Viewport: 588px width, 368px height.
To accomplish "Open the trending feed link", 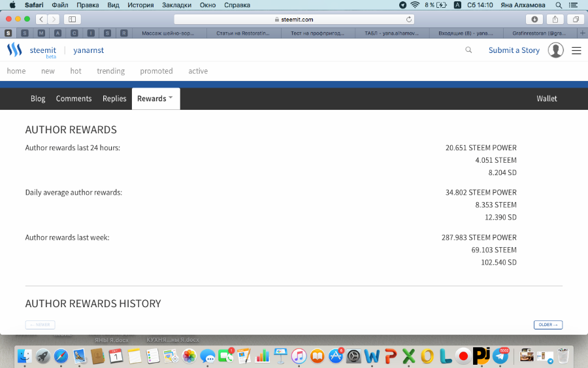I will (x=110, y=71).
